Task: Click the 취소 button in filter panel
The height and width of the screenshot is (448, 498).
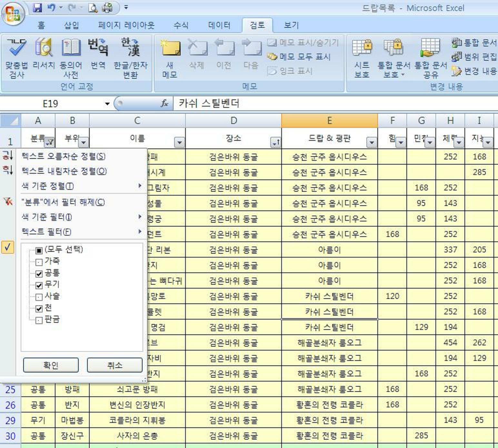Action: pos(115,365)
